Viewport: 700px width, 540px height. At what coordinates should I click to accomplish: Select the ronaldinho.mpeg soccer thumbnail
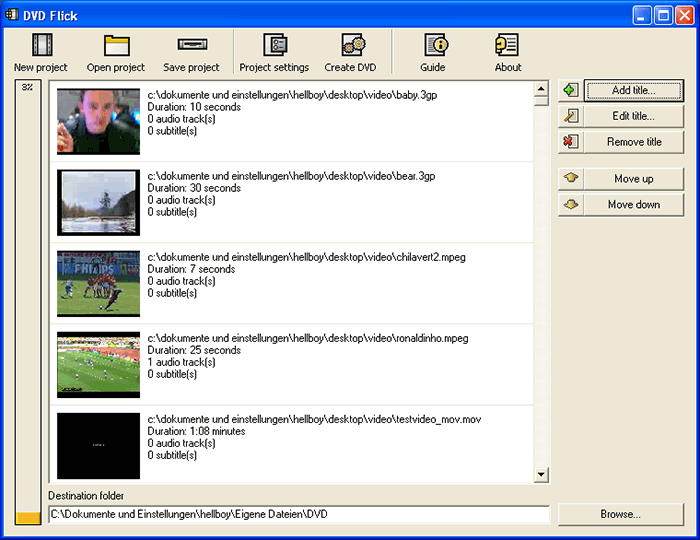(98, 365)
